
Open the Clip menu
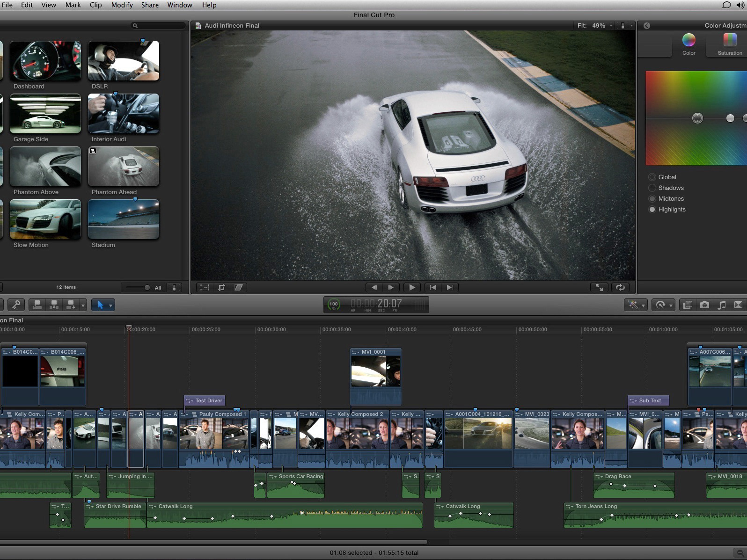[x=96, y=5]
